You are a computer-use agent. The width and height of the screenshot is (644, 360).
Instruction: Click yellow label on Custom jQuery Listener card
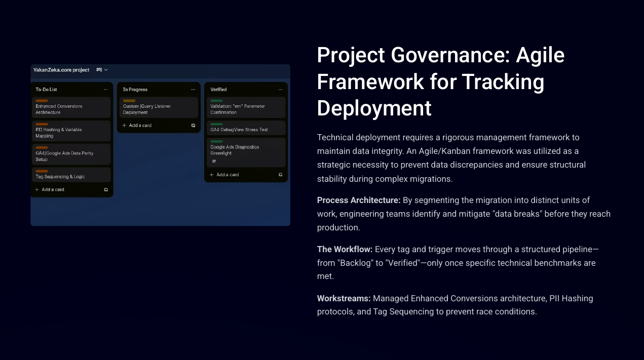click(x=129, y=101)
